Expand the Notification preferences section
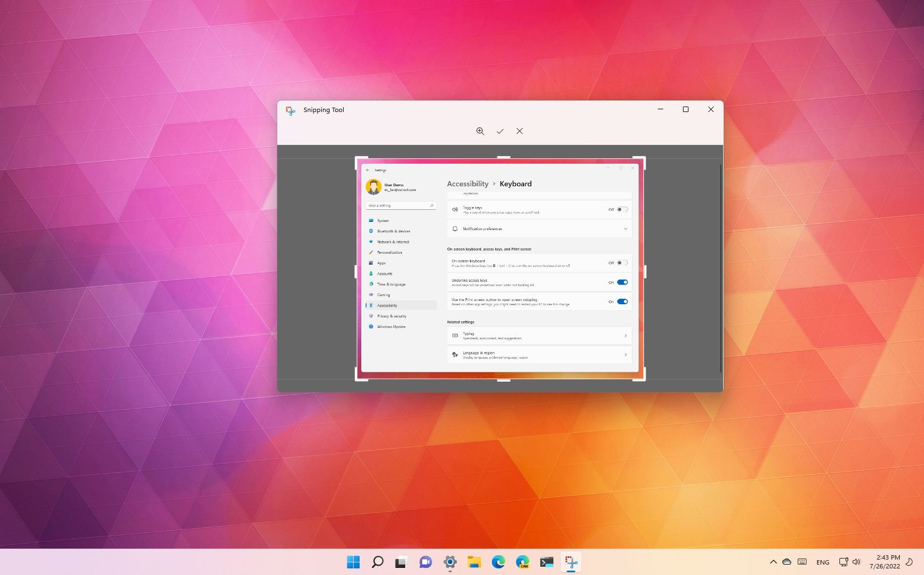 pyautogui.click(x=625, y=228)
